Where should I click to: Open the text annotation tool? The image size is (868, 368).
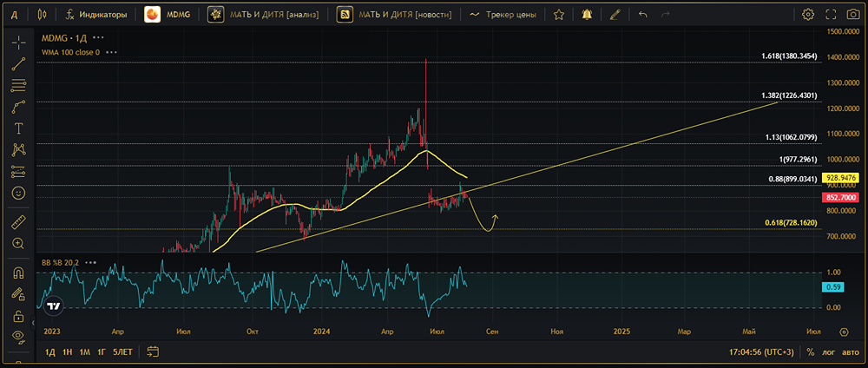tap(18, 128)
